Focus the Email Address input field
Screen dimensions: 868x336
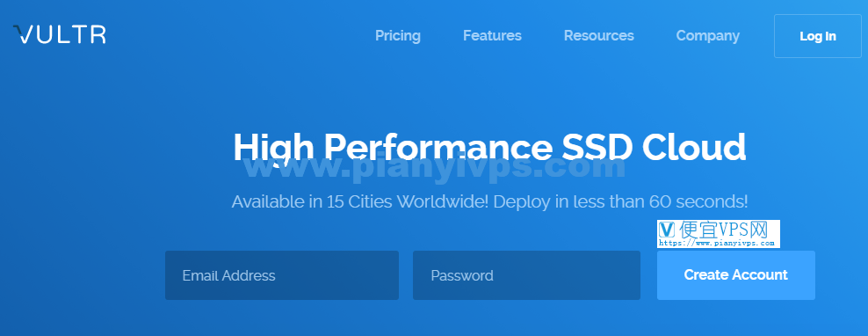[x=282, y=275]
